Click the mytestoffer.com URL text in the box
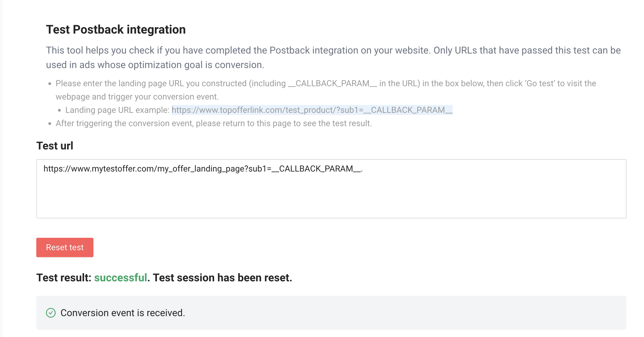The width and height of the screenshot is (644, 337). coord(203,169)
